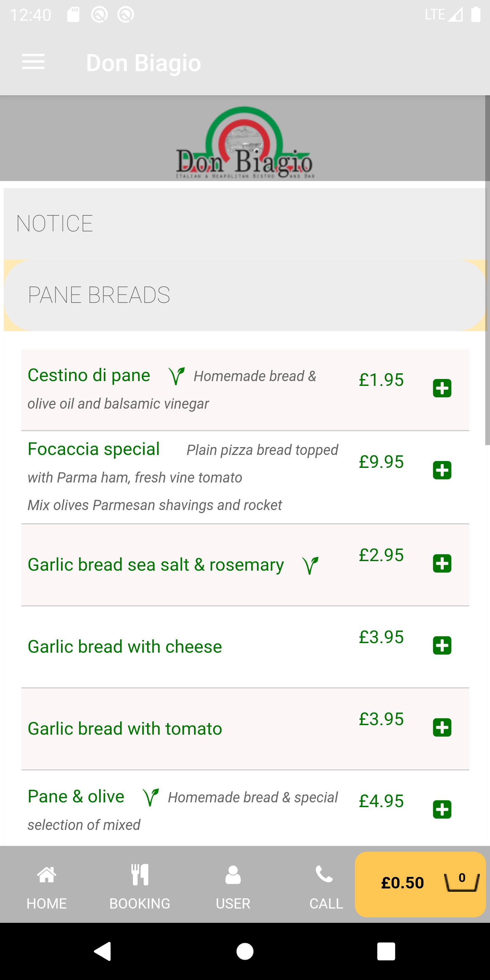Expand the NOTICE section
Image resolution: width=490 pixels, height=980 pixels.
[x=245, y=224]
